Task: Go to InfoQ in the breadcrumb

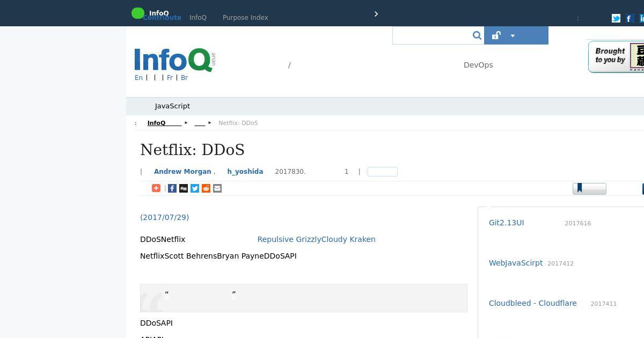Action: (164, 123)
